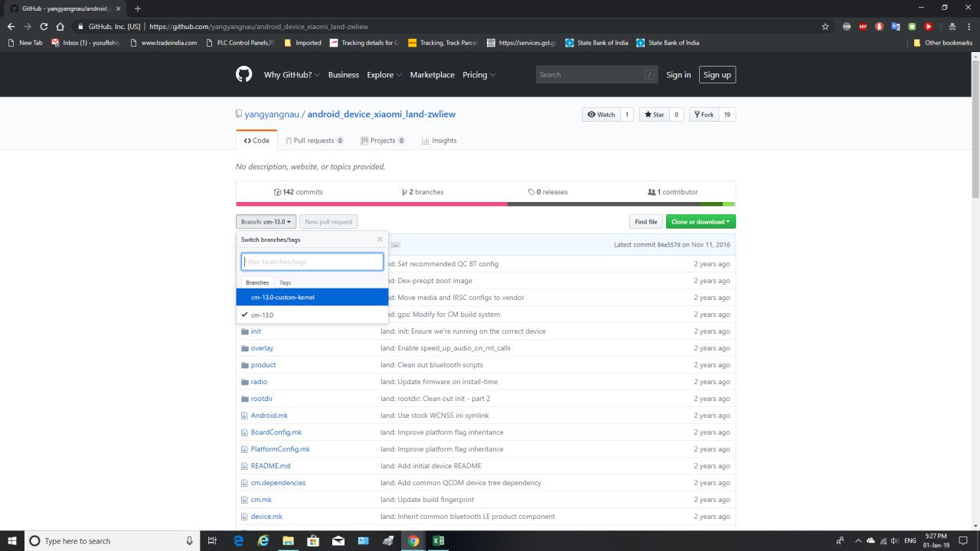Open the android_device_xiaomi_land-zwliew repository link
Viewport: 980px width, 551px height.
pos(381,114)
